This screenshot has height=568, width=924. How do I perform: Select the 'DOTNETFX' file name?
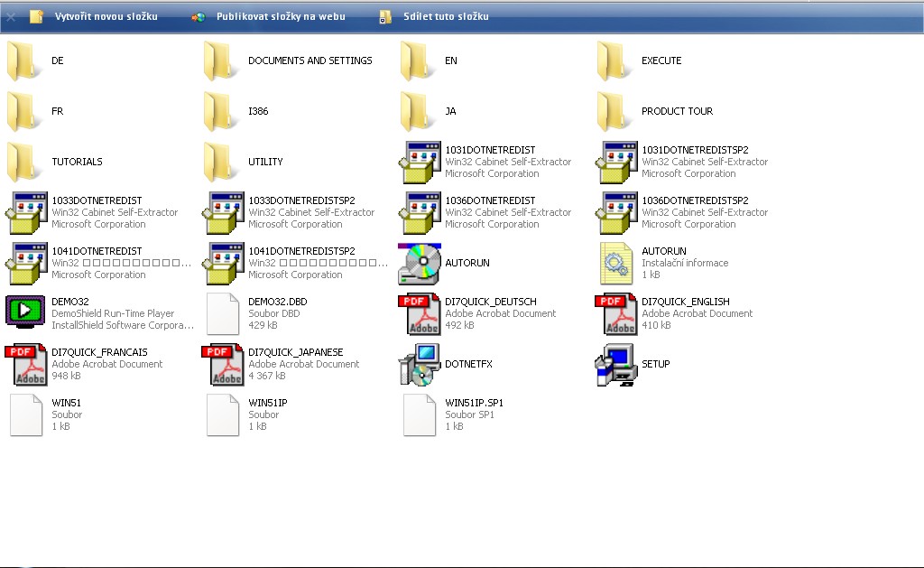[x=468, y=365]
